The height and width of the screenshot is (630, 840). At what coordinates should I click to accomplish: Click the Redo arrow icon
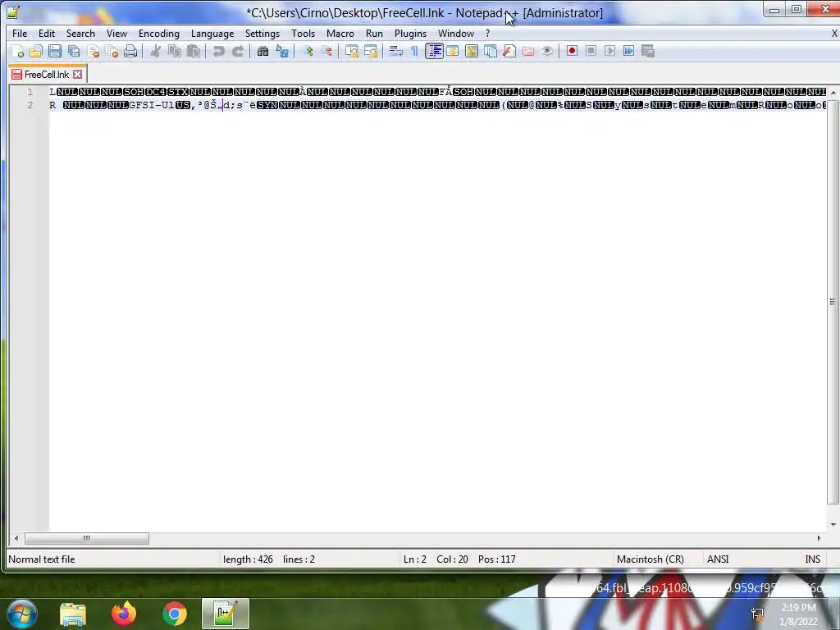pos(238,52)
